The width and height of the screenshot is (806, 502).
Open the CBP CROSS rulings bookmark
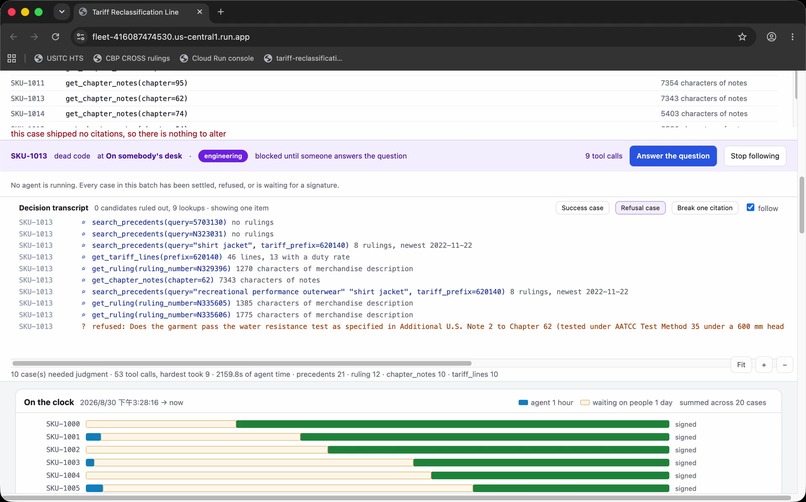point(132,59)
